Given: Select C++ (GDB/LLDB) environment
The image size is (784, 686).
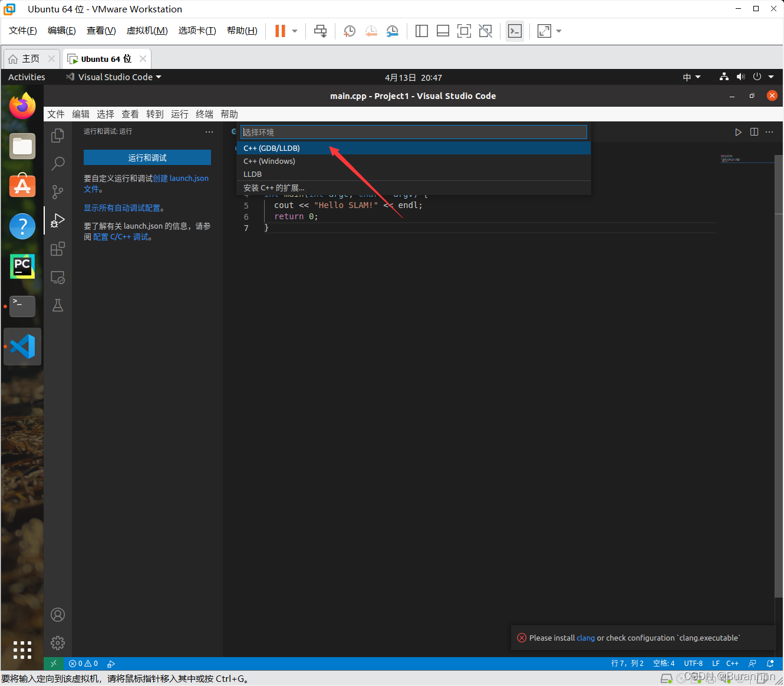Looking at the screenshot, I should 414,148.
